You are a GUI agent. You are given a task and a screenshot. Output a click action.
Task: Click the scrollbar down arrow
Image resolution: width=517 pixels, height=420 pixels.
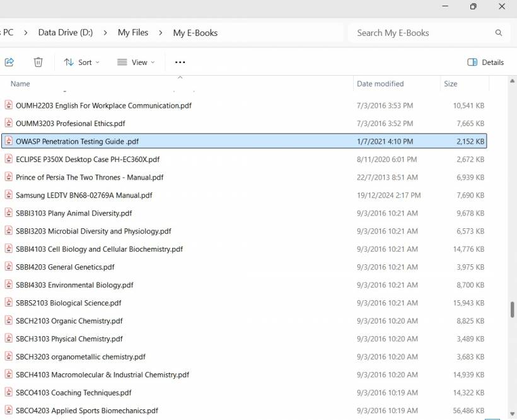(512, 414)
